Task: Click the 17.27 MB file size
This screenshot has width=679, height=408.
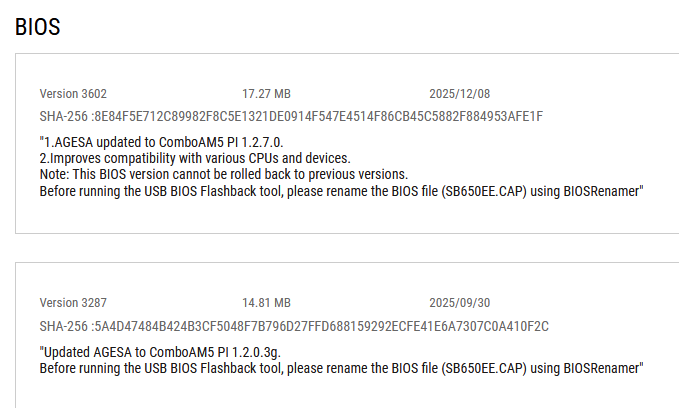Action: [x=266, y=93]
